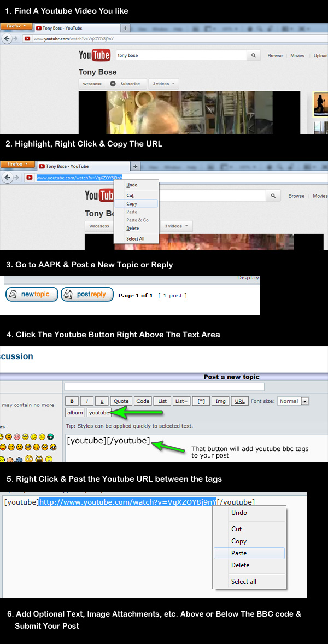Choose Cut in the step 5 context menu

(249, 529)
